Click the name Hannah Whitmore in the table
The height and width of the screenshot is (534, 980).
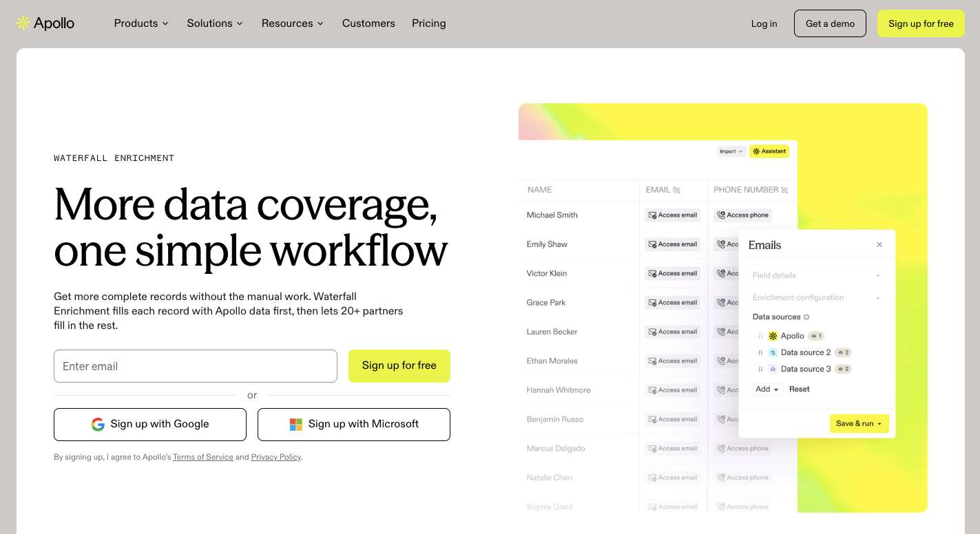tap(559, 390)
